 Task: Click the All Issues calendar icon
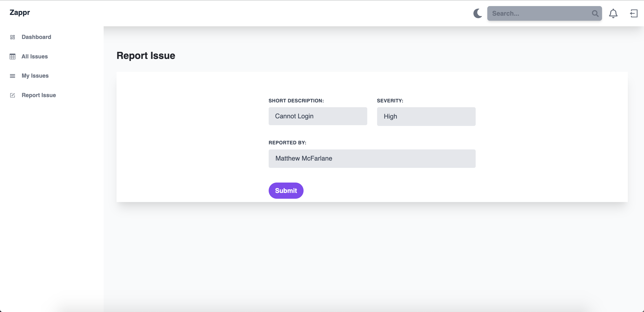click(13, 56)
